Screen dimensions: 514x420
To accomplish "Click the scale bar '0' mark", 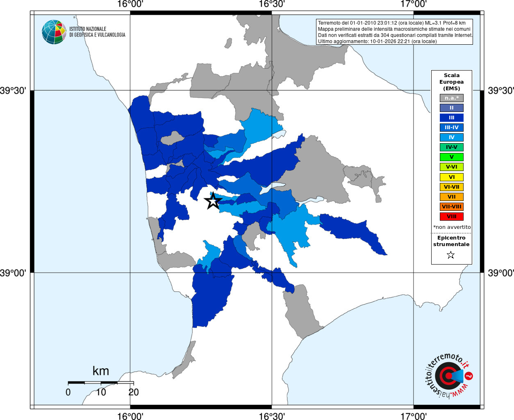I will [x=68, y=392].
